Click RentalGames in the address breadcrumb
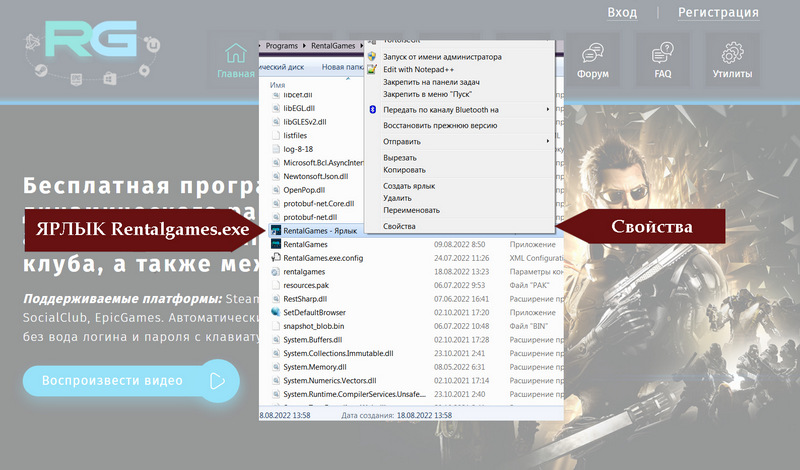Image resolution: width=800 pixels, height=470 pixels. [333, 46]
